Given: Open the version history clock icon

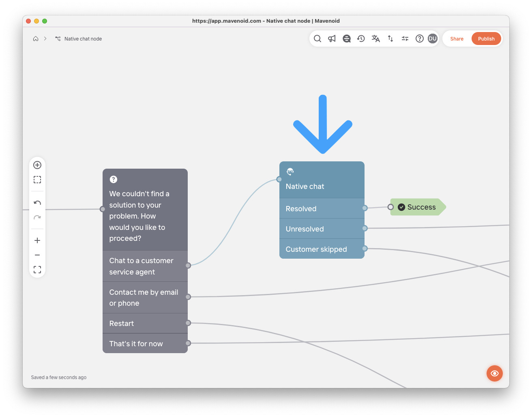Looking at the screenshot, I should point(361,39).
